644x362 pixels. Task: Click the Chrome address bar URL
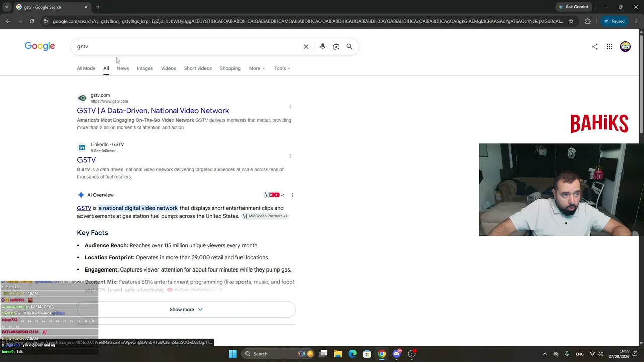[308, 21]
